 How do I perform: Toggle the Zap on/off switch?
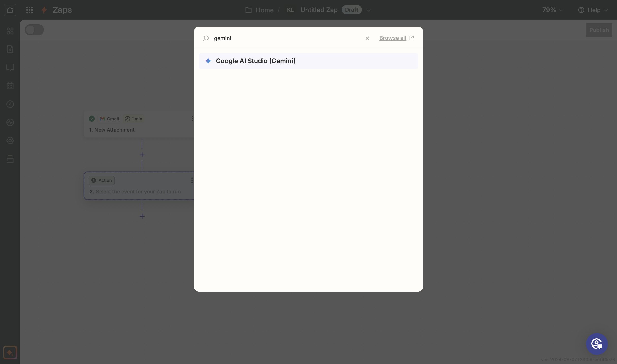tap(34, 30)
